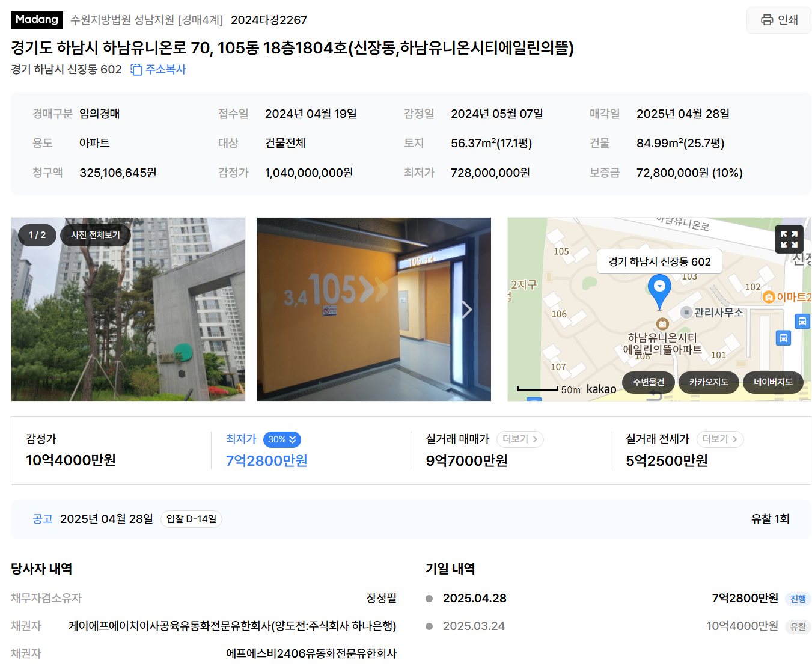Show next photo with right arrow
Screen dimensions: 812x669
click(467, 310)
